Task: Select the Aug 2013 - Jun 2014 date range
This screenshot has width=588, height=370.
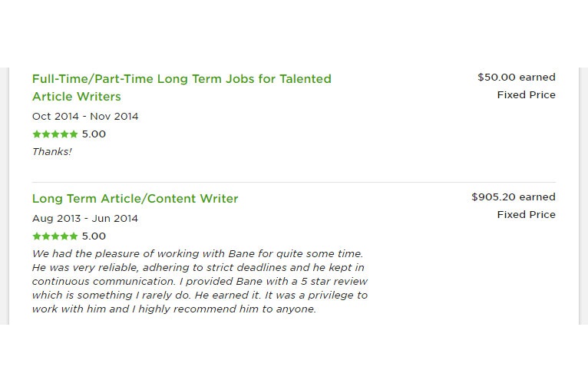Action: (x=85, y=219)
